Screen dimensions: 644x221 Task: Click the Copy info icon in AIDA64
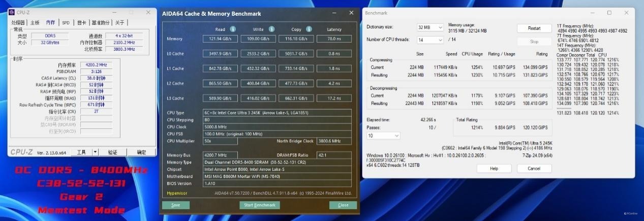pyautogui.click(x=310, y=29)
